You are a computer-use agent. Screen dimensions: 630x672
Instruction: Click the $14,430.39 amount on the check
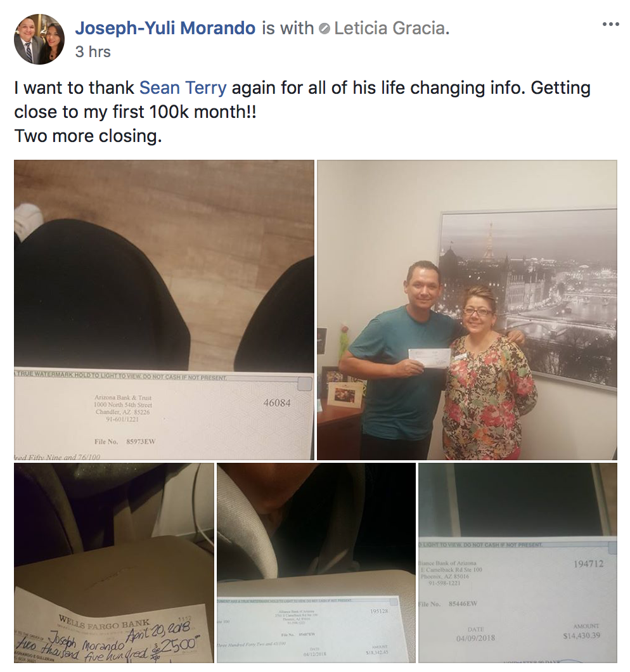pos(582,636)
